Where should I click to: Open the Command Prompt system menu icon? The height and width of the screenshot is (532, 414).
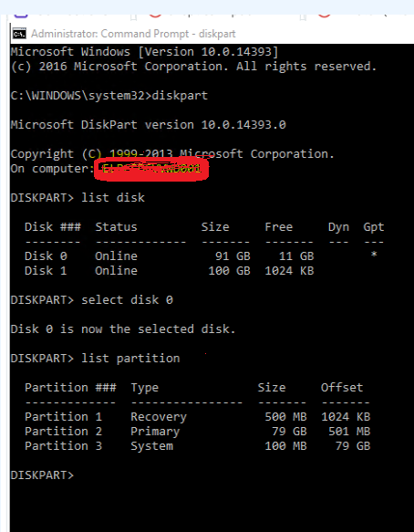click(19, 34)
